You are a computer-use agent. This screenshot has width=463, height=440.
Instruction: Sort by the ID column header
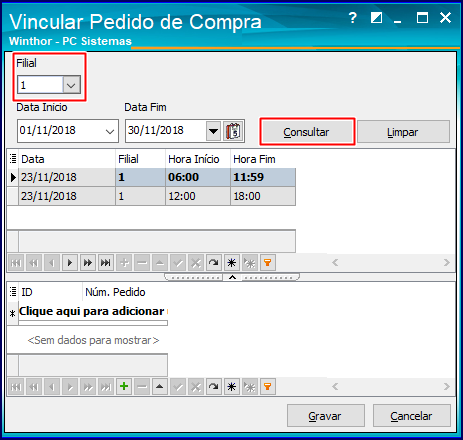coord(50,292)
